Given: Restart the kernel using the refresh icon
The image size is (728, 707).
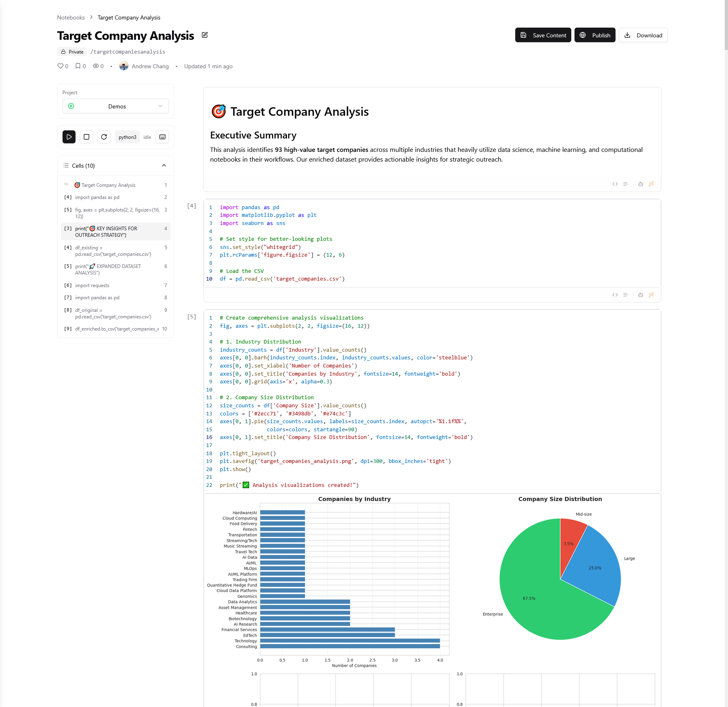Looking at the screenshot, I should 104,137.
